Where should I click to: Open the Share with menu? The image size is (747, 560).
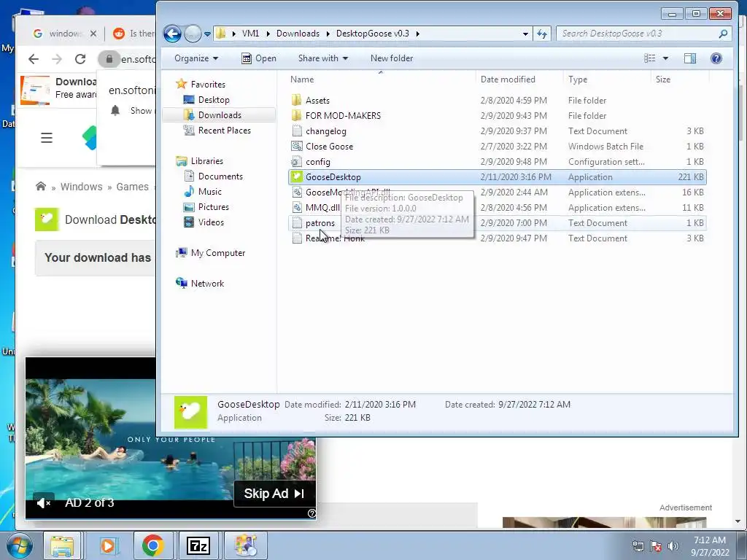coord(323,58)
